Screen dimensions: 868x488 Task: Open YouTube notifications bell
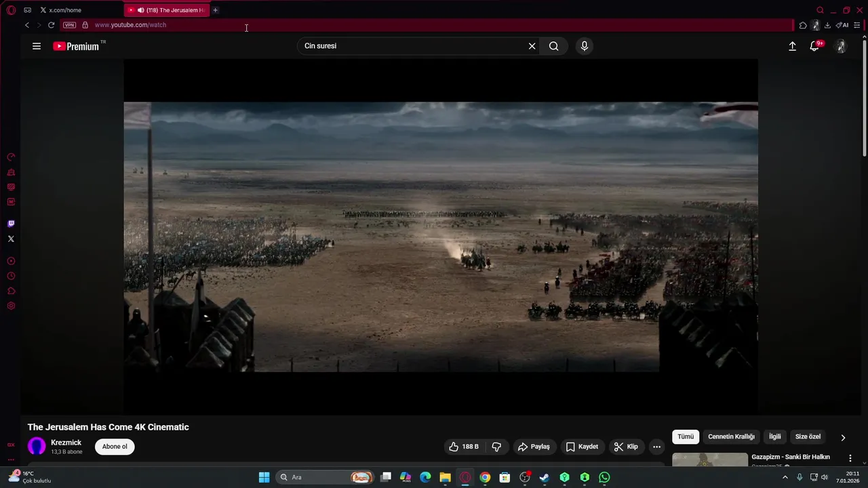tap(815, 46)
